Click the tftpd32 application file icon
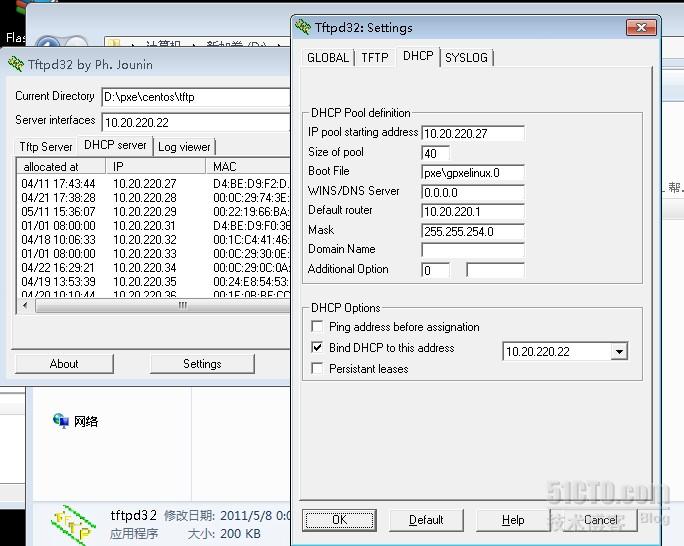Image resolution: width=684 pixels, height=546 pixels. coord(73,524)
